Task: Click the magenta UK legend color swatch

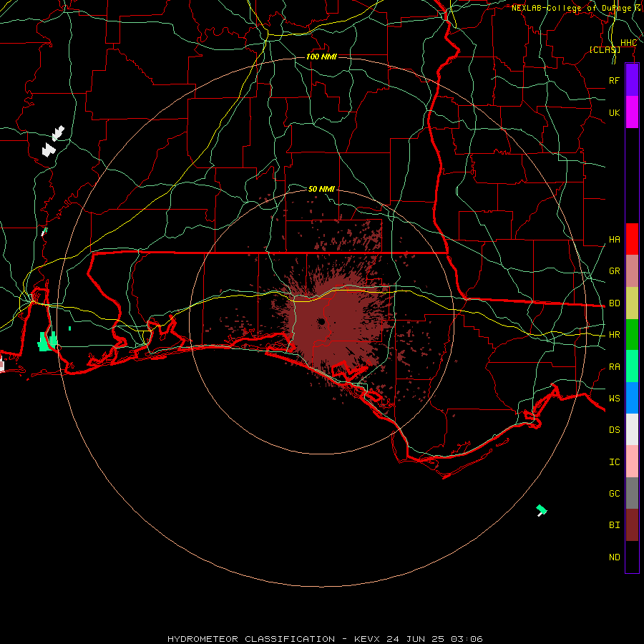Action: 632,112
